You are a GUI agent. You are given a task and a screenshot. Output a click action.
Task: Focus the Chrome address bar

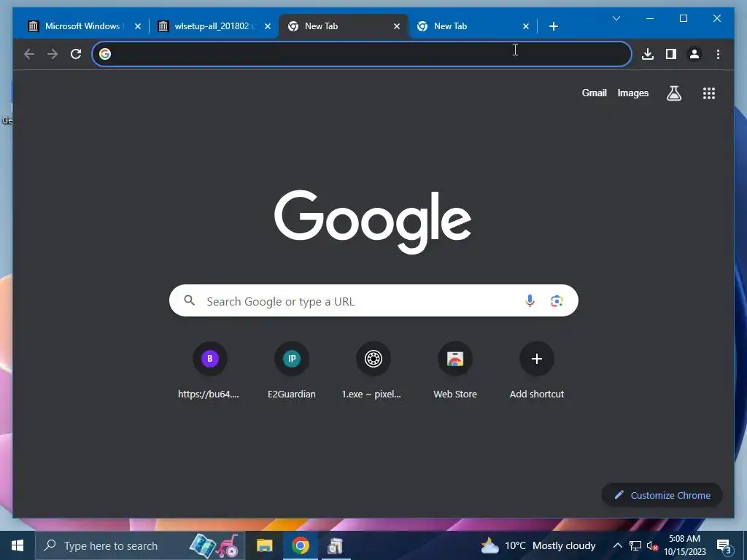click(x=362, y=54)
